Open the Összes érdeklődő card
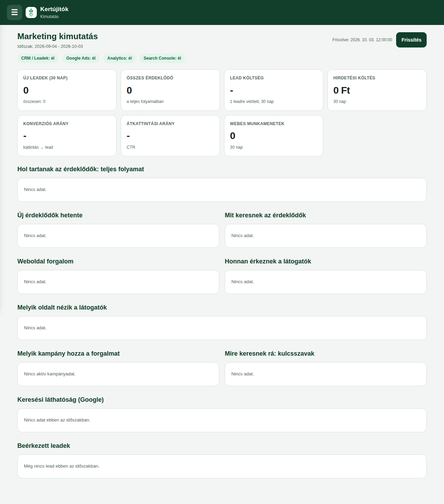 [x=170, y=90]
